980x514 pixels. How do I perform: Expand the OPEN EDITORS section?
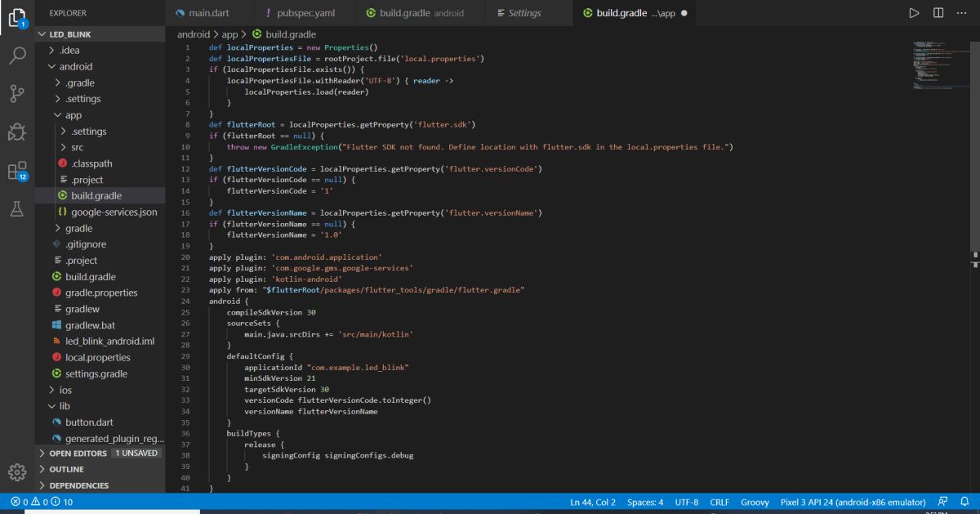coord(78,454)
